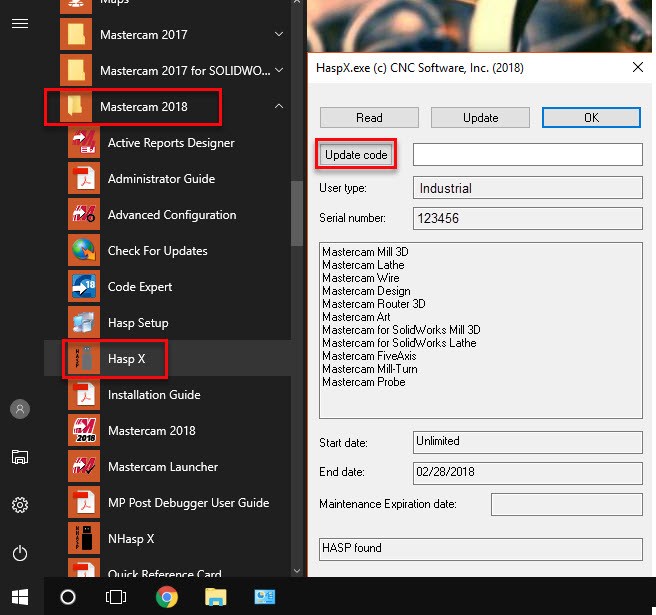The height and width of the screenshot is (615, 656).
Task: Launch Mastercam 2018 application icon
Action: [84, 430]
